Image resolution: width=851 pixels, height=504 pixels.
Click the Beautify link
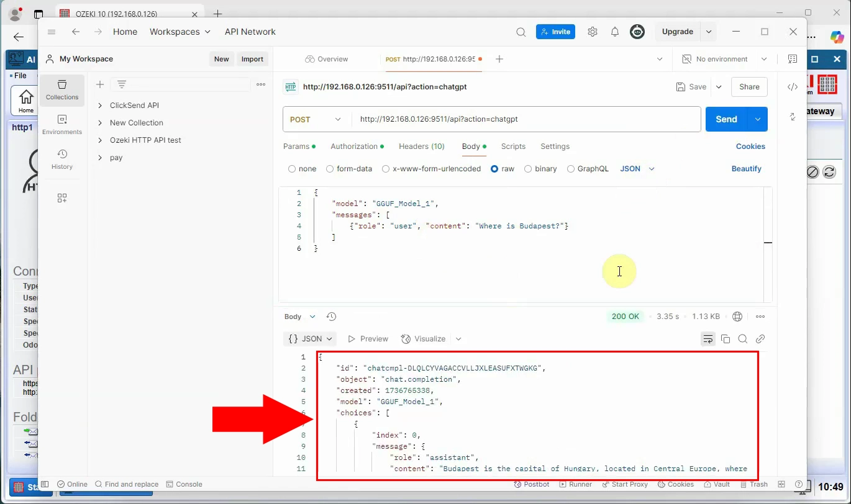click(x=746, y=169)
